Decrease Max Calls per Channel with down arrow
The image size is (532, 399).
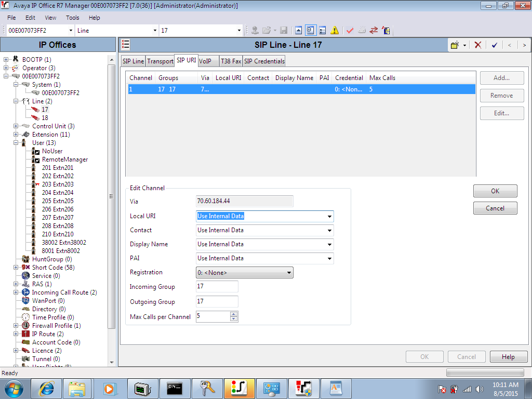pyautogui.click(x=234, y=319)
